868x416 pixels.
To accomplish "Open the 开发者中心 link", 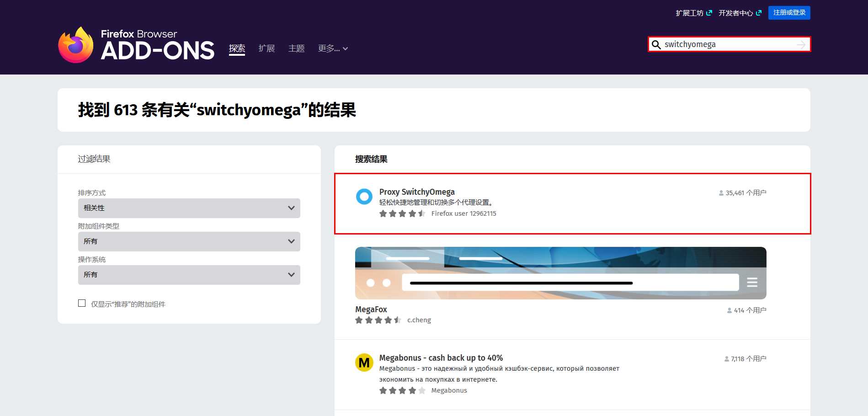I will click(735, 13).
